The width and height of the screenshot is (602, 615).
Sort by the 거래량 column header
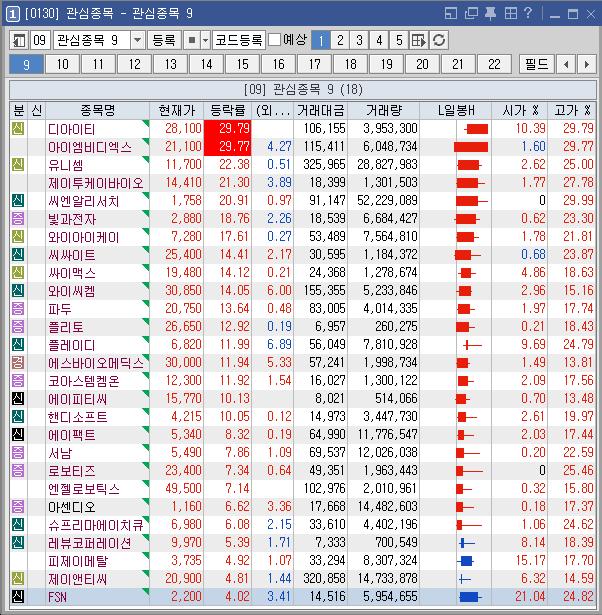tap(384, 111)
